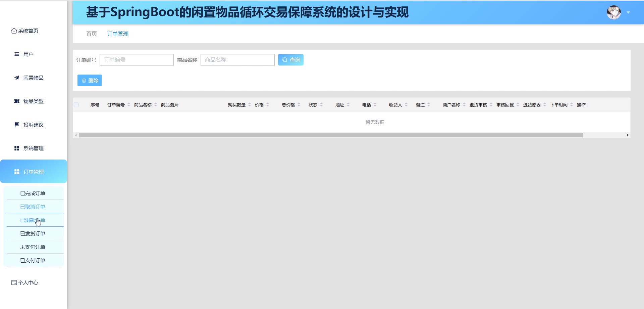Select 未支付订单 in the sidebar
This screenshot has width=644, height=309.
pos(33,247)
